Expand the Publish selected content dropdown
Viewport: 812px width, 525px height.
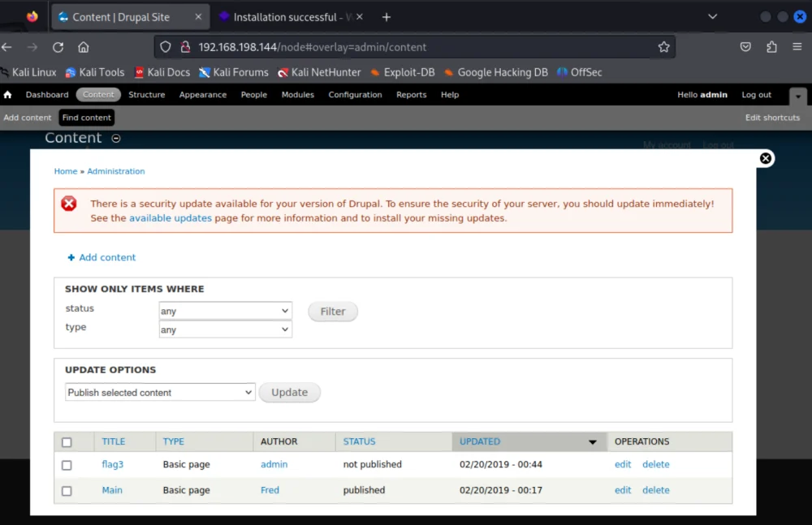pos(160,393)
